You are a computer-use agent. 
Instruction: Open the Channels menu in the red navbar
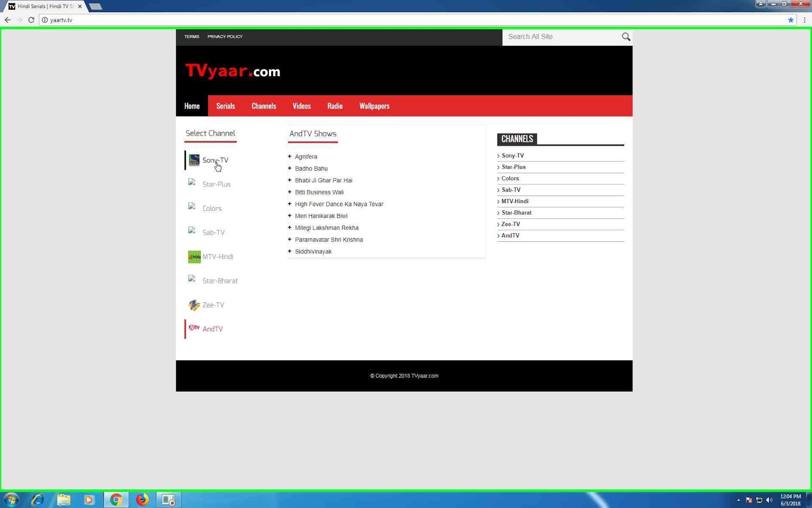[x=264, y=106]
